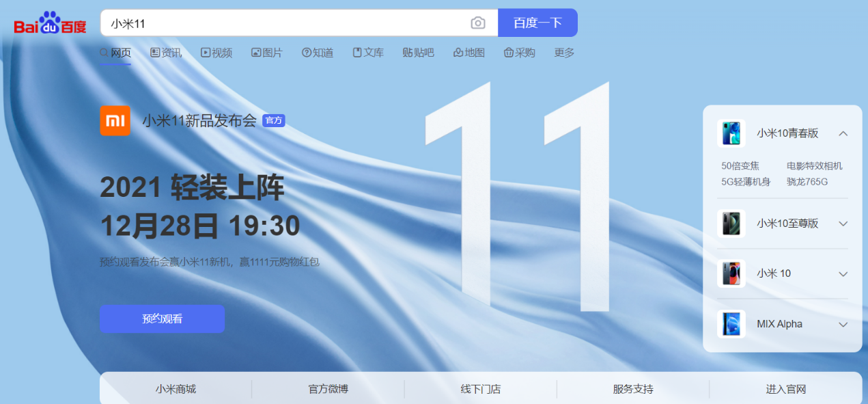Image resolution: width=868 pixels, height=404 pixels.
Task: Click the 12月28日 19:30 date text
Action: [x=200, y=226]
